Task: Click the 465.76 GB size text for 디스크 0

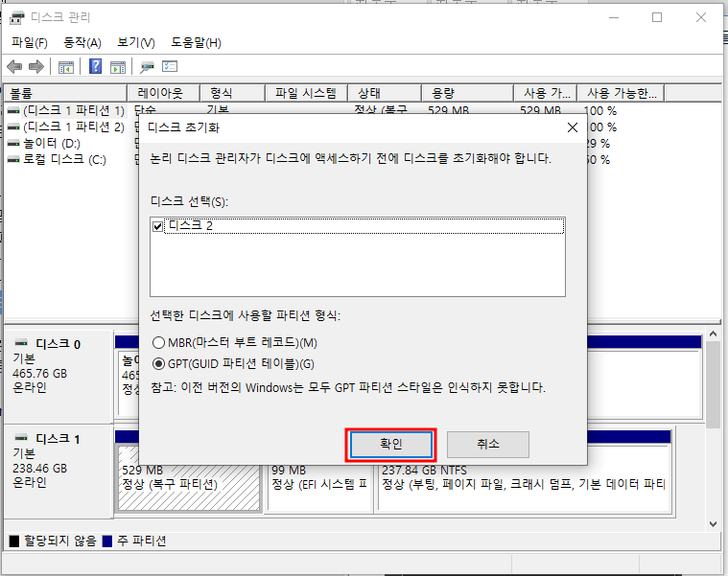Action: (40, 374)
